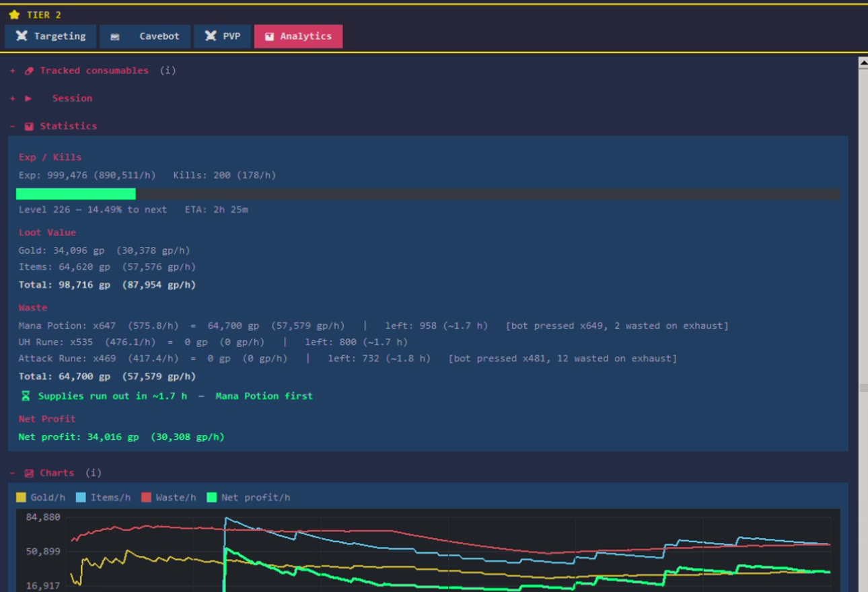Image resolution: width=868 pixels, height=592 pixels.
Task: Click the 84,880 chart axis label
Action: pos(43,517)
